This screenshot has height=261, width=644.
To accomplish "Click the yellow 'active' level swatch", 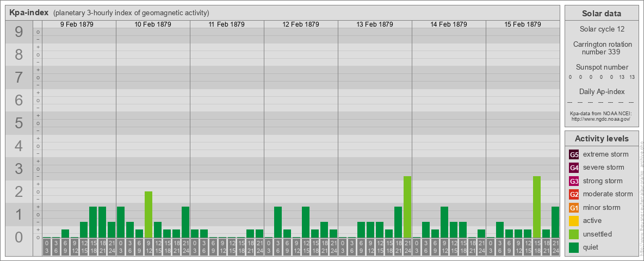I will (574, 221).
